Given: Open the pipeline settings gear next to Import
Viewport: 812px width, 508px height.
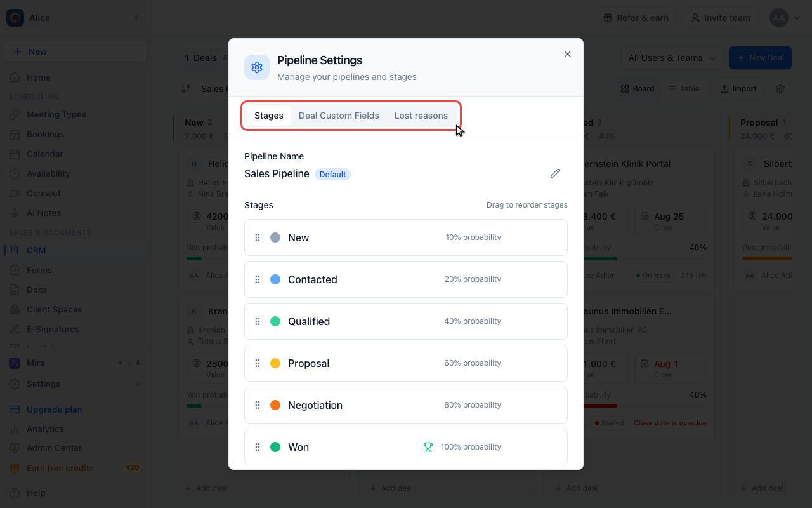Looking at the screenshot, I should tap(780, 89).
